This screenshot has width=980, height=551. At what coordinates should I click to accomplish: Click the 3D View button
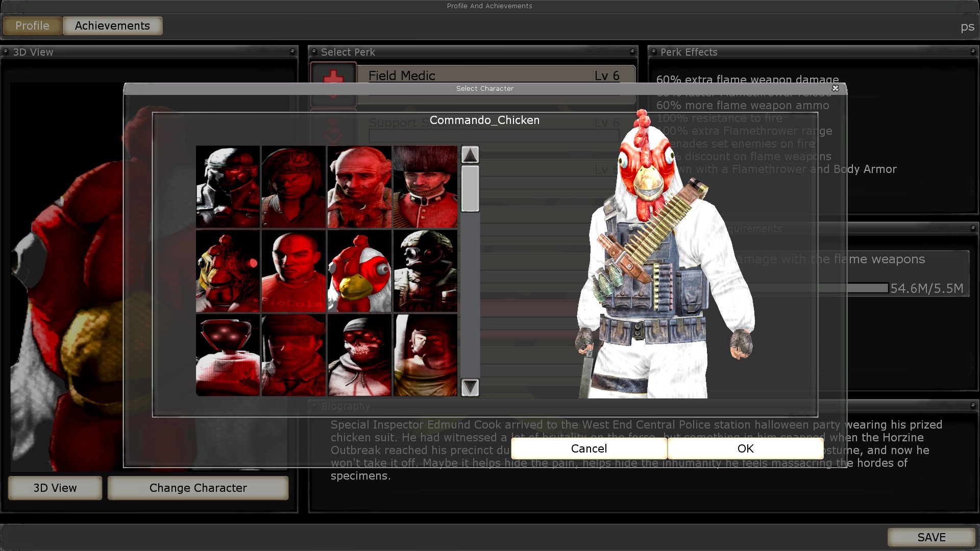55,488
